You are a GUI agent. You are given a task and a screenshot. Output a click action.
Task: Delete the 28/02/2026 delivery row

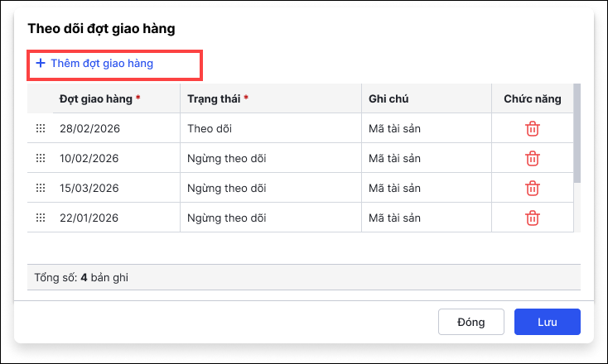(533, 128)
